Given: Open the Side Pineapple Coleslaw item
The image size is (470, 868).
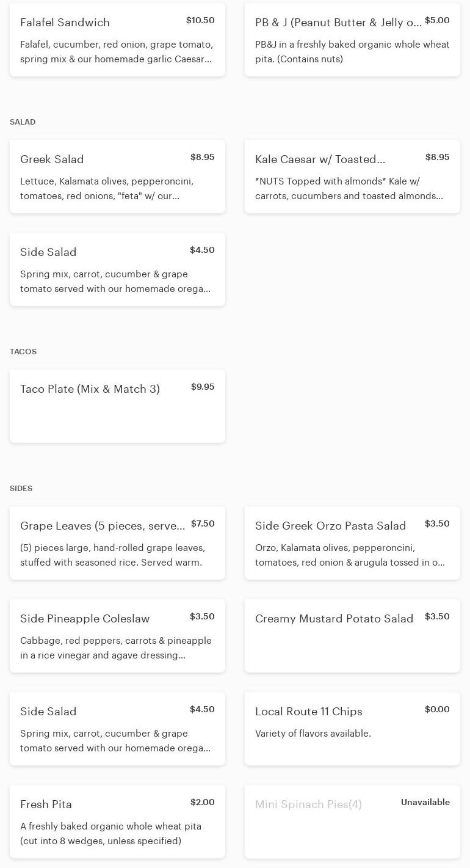Looking at the screenshot, I should click(117, 636).
